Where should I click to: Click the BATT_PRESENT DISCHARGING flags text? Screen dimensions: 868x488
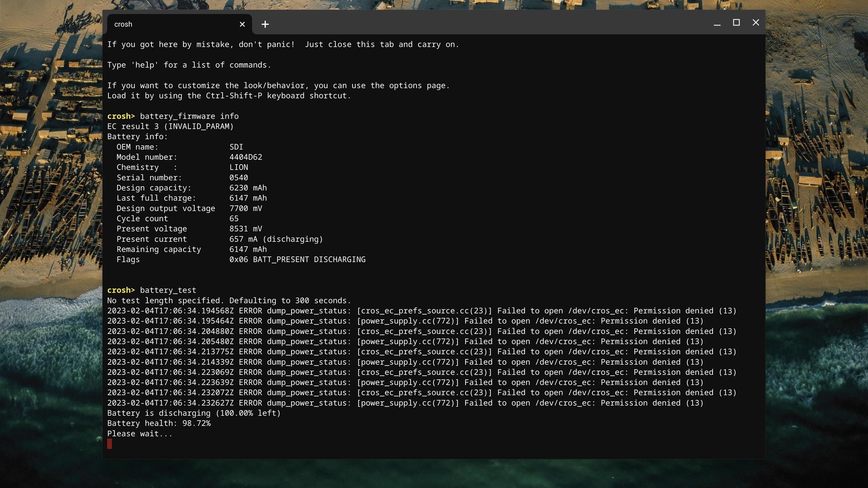click(309, 260)
